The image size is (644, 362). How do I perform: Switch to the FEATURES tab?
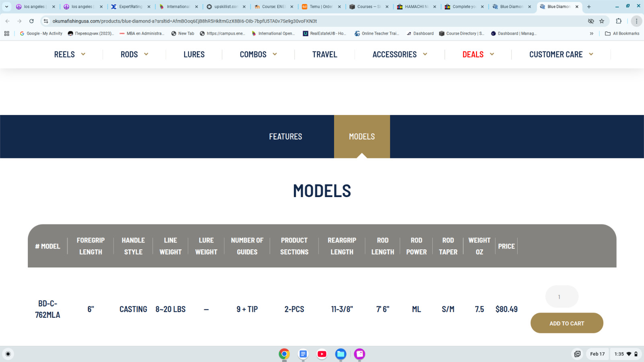pos(285,137)
